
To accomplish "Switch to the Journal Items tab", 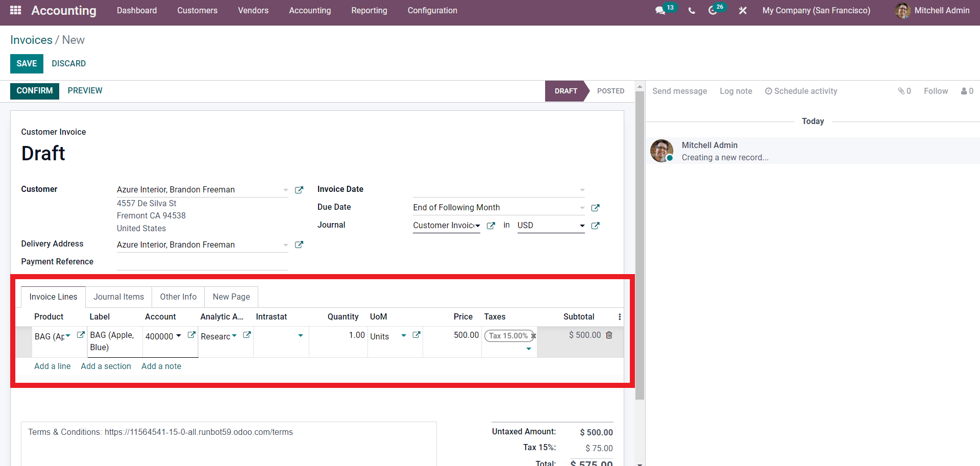I will (118, 297).
